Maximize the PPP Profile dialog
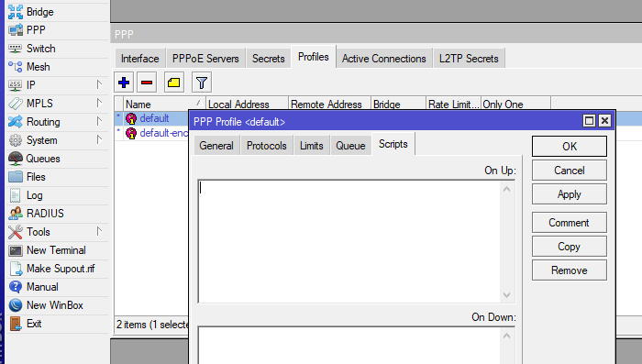642x364 pixels. pos(589,121)
